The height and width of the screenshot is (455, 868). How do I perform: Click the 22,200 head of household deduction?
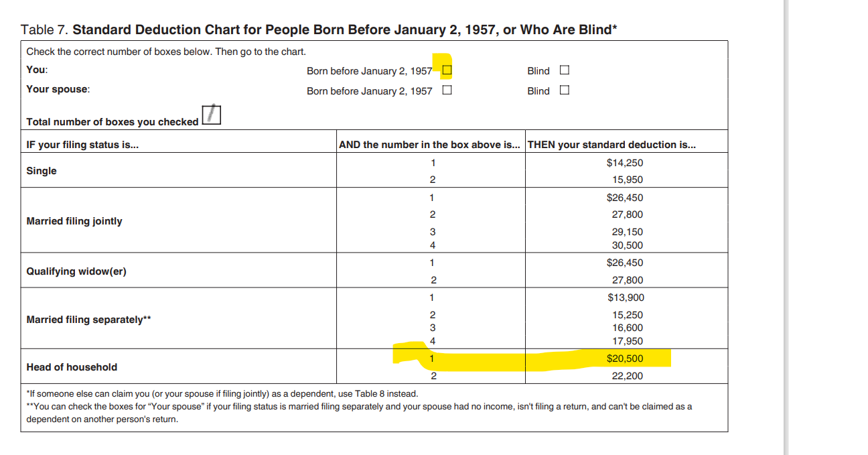pyautogui.click(x=627, y=376)
